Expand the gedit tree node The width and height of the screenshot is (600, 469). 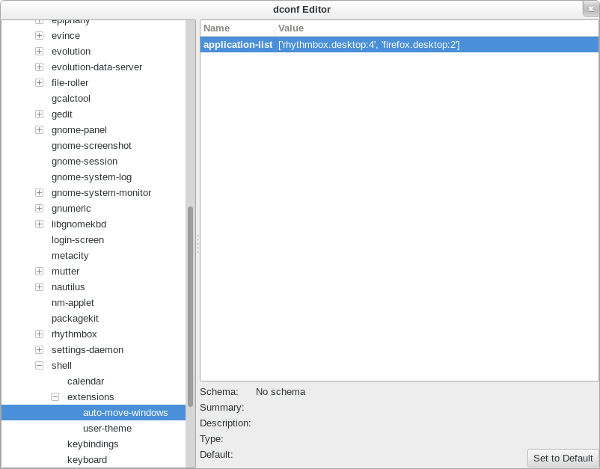[x=39, y=114]
